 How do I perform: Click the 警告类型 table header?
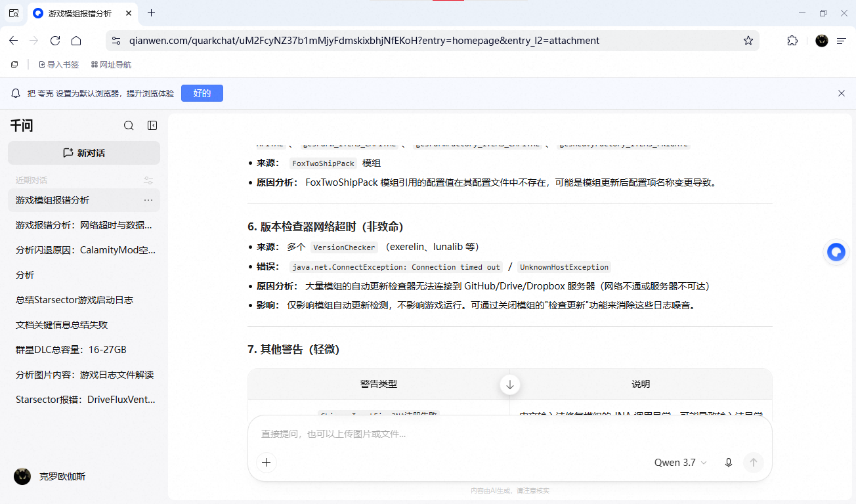(x=379, y=384)
